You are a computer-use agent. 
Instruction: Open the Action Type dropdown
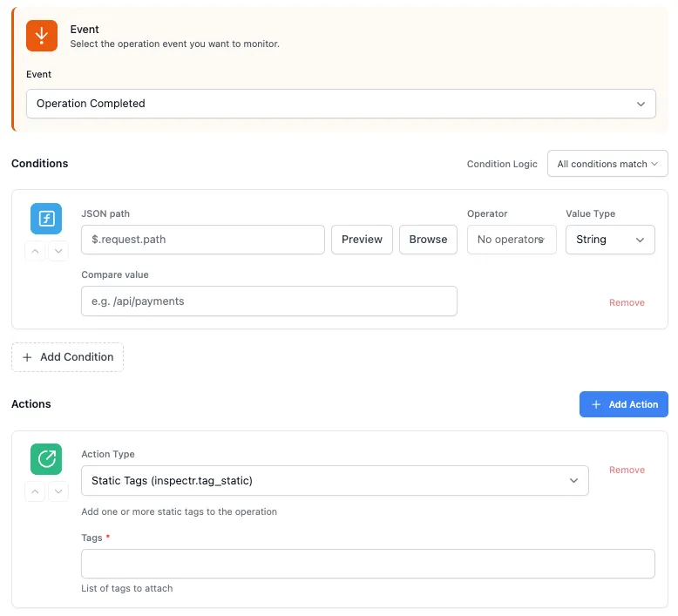point(335,481)
